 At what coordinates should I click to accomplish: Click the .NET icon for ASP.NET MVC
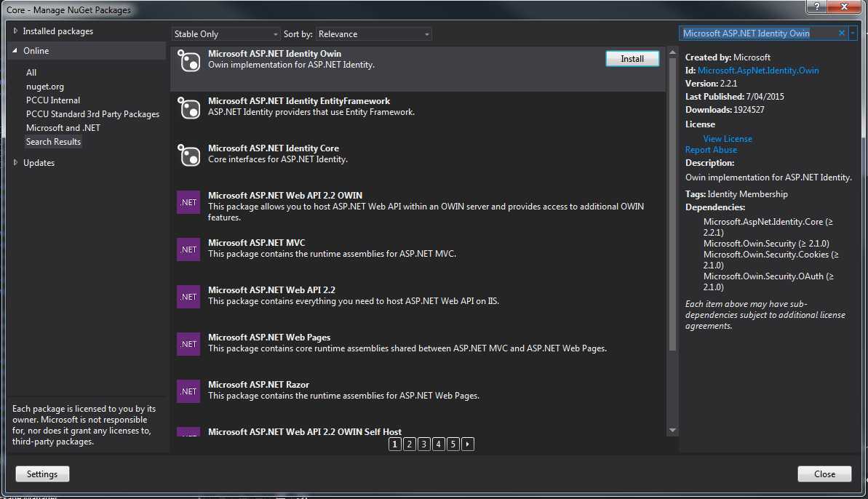click(188, 249)
